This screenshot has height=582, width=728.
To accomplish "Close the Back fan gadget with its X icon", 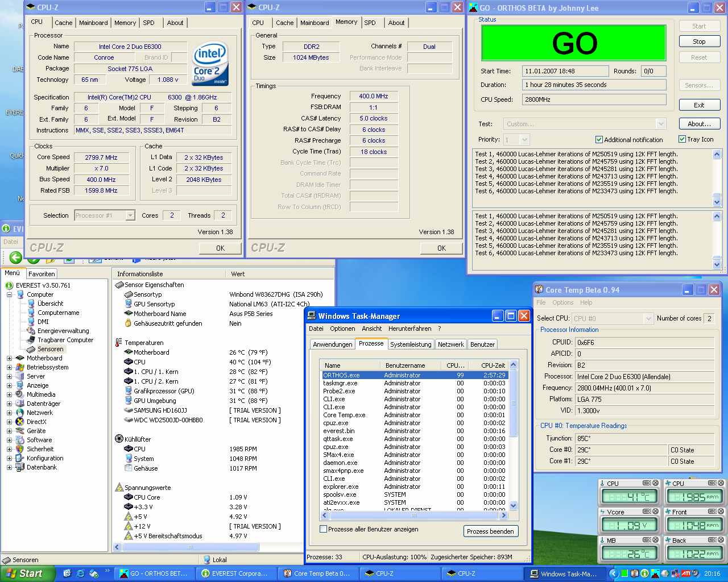I will pyautogui.click(x=721, y=540).
